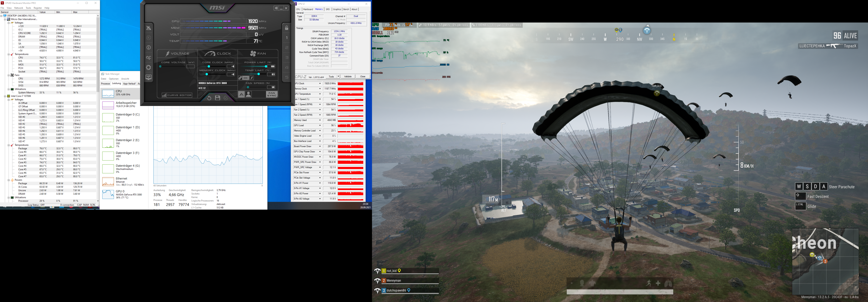
Task: Click the save profile floppy icon
Action: 217,98
